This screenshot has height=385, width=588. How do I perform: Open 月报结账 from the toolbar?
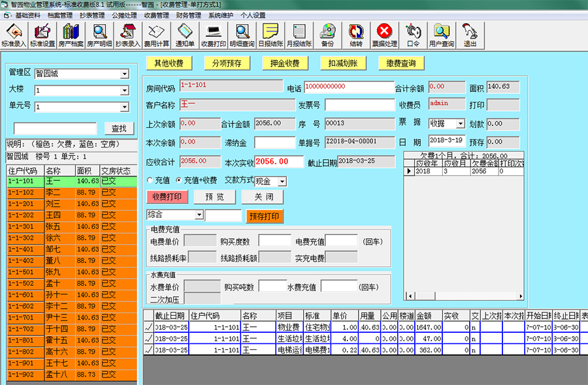pos(299,35)
